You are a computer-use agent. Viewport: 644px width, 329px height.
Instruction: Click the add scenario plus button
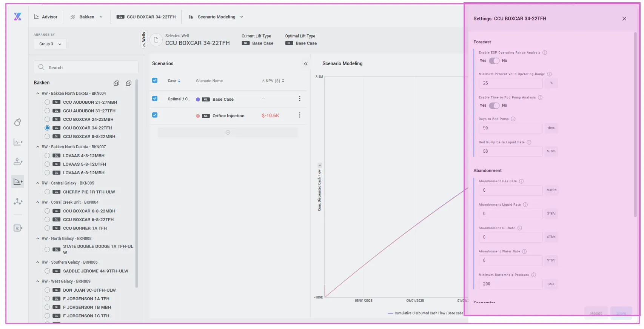[x=228, y=132]
